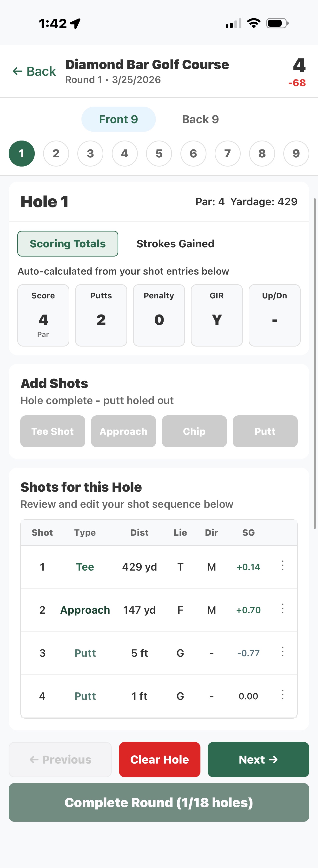Open options menu for the Approach shot
The height and width of the screenshot is (868, 318).
click(283, 610)
